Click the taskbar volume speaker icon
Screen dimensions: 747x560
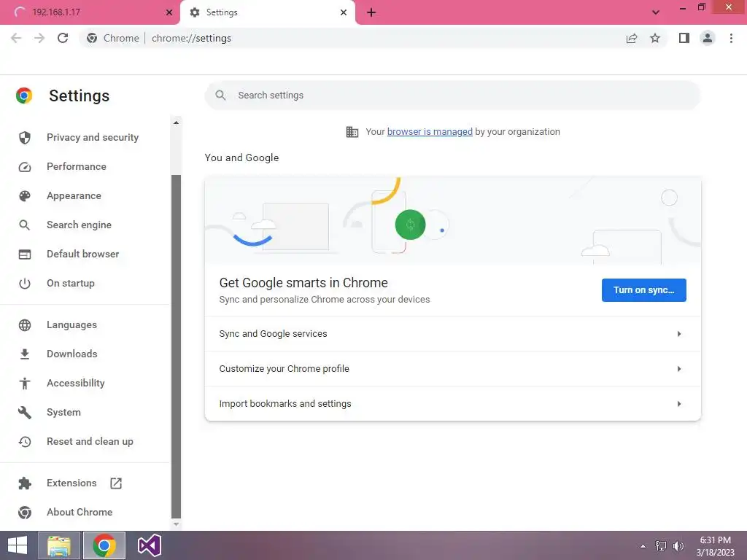pos(678,546)
